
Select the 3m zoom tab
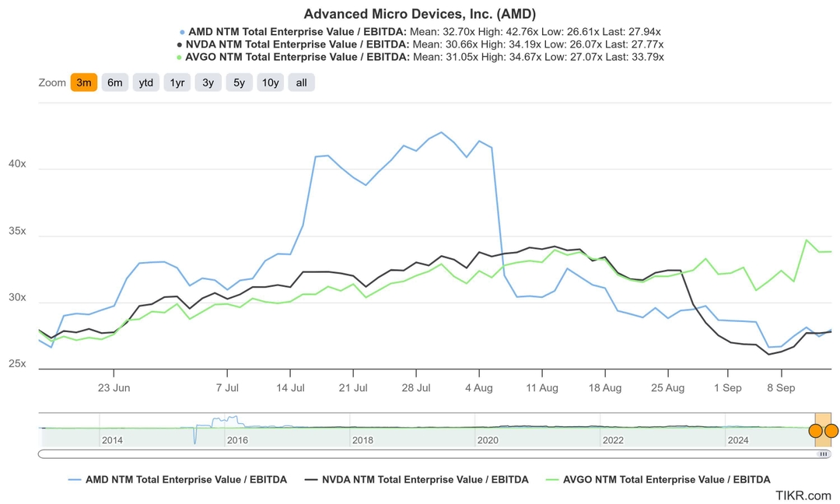[83, 82]
